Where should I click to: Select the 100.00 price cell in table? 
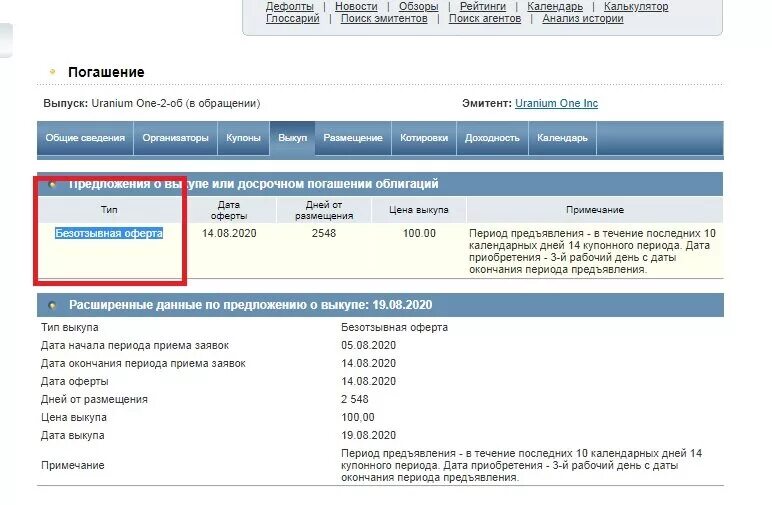(x=419, y=233)
